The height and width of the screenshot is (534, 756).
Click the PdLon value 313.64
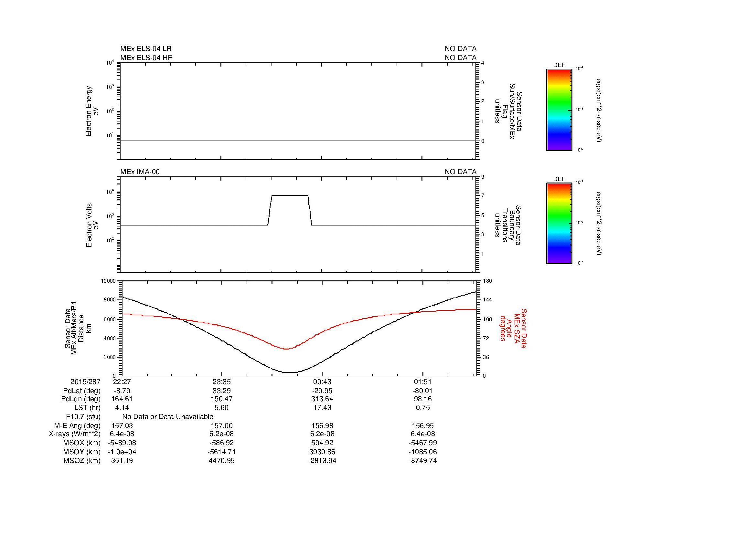322,399
